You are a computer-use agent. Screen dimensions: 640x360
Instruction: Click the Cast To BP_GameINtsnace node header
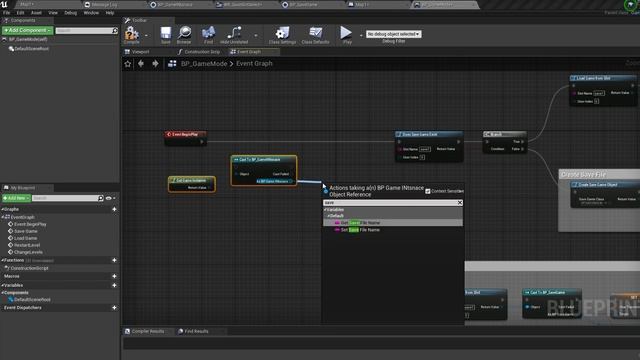(264, 160)
